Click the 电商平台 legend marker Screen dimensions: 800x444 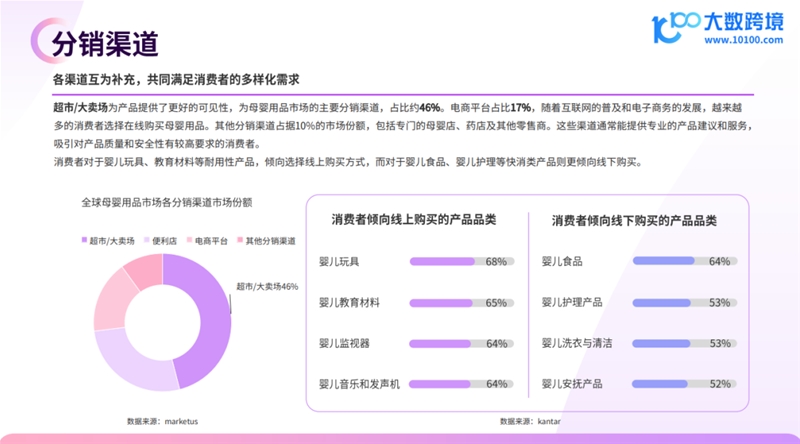tap(188, 241)
